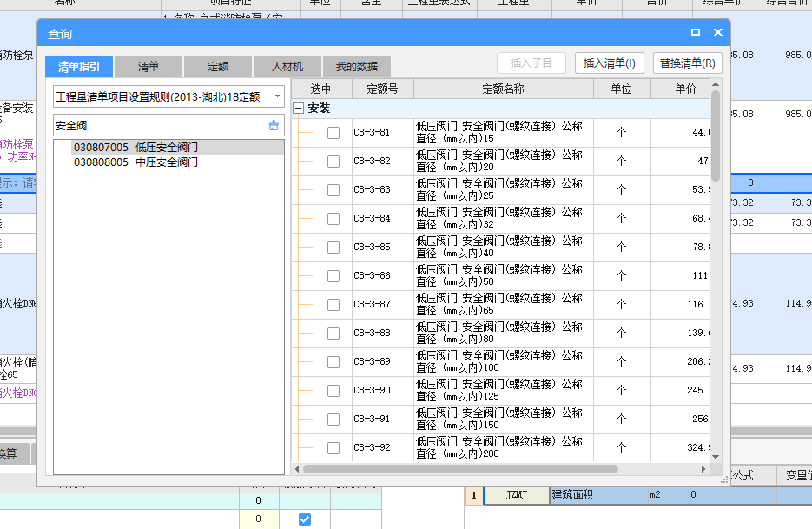812x529 pixels.
Task: Click the vertical scrollbar up arrow
Action: (x=716, y=84)
